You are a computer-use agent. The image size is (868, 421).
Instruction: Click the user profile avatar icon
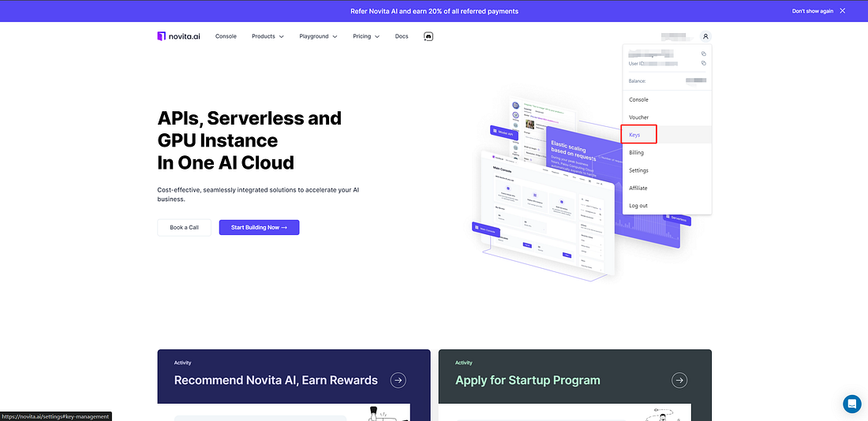[705, 36]
